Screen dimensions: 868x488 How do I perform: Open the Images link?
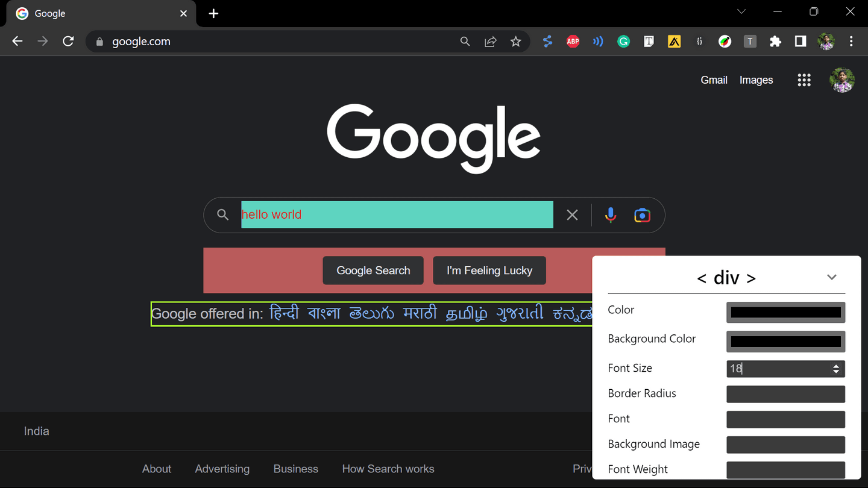[x=756, y=80]
